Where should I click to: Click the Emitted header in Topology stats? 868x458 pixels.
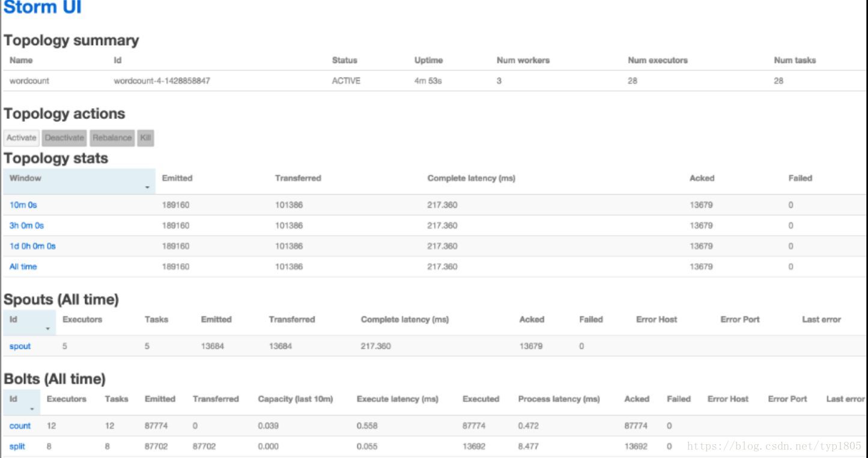(x=177, y=178)
